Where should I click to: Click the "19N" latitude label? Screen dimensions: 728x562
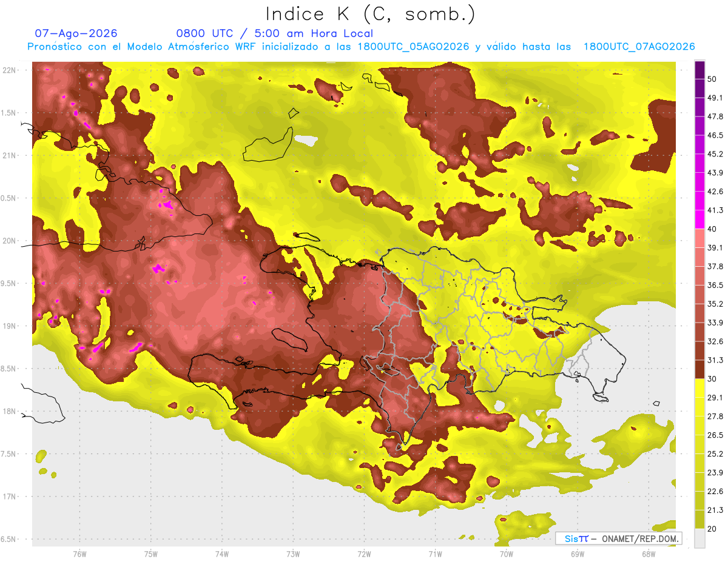point(9,326)
